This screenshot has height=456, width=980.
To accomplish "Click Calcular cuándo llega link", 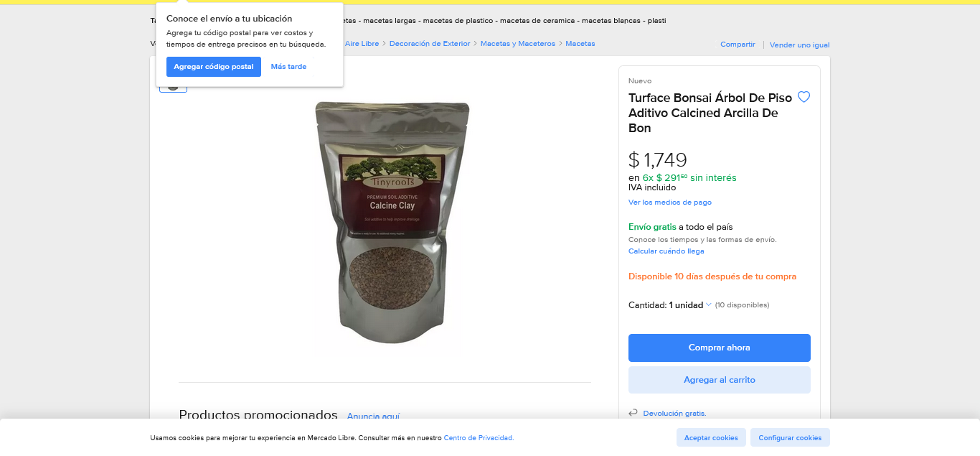I will (666, 251).
